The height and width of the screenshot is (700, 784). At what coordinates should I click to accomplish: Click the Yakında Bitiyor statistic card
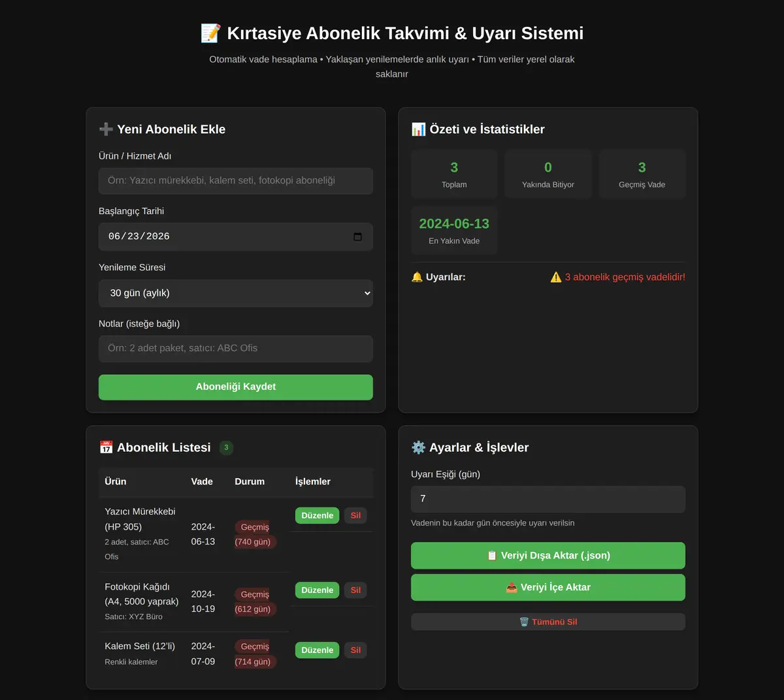548,174
